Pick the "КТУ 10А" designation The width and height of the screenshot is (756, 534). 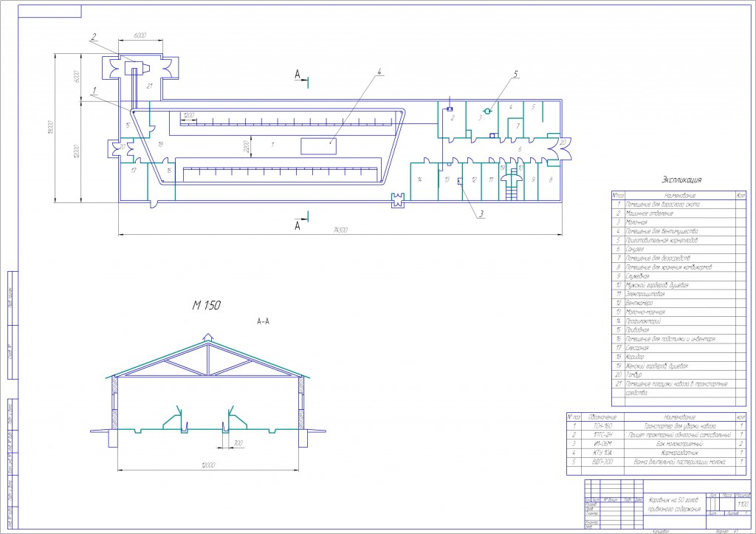[x=602, y=453]
